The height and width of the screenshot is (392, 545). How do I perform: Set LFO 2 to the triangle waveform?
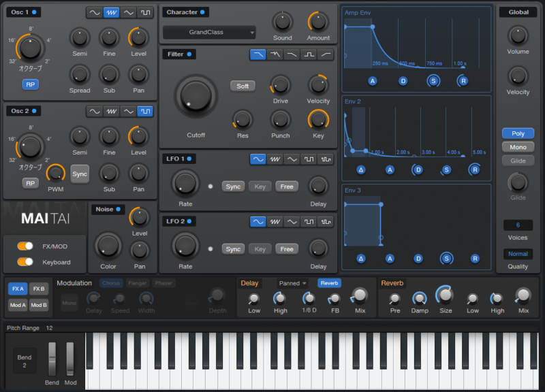click(292, 222)
